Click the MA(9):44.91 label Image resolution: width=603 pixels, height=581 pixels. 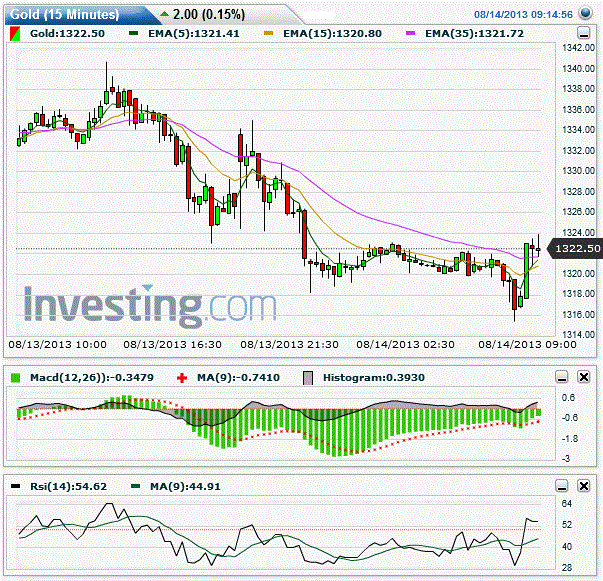tap(185, 486)
